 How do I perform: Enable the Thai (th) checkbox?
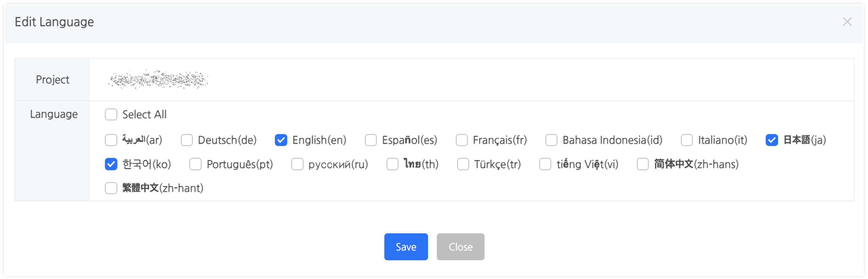(x=392, y=164)
